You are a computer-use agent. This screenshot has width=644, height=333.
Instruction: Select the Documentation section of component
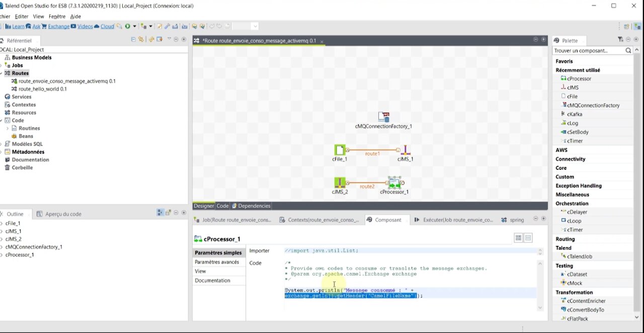212,281
